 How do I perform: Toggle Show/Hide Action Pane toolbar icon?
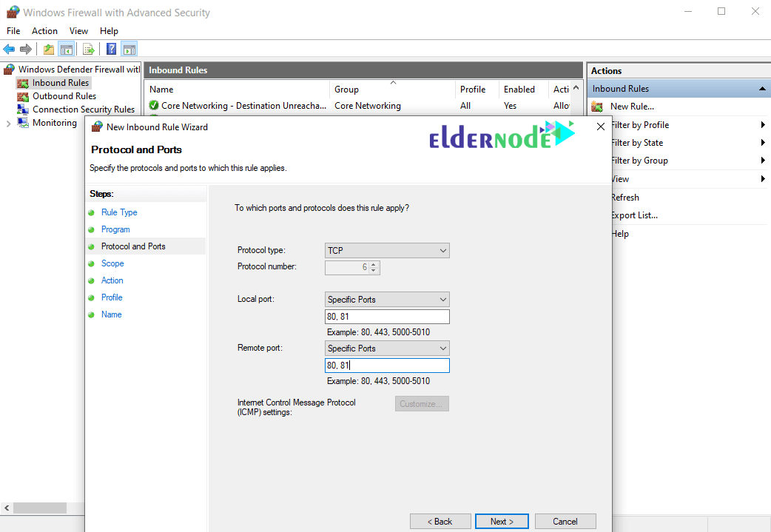129,50
